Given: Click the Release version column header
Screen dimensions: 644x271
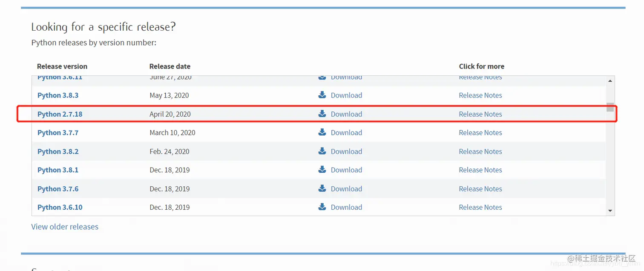Looking at the screenshot, I should [x=62, y=66].
